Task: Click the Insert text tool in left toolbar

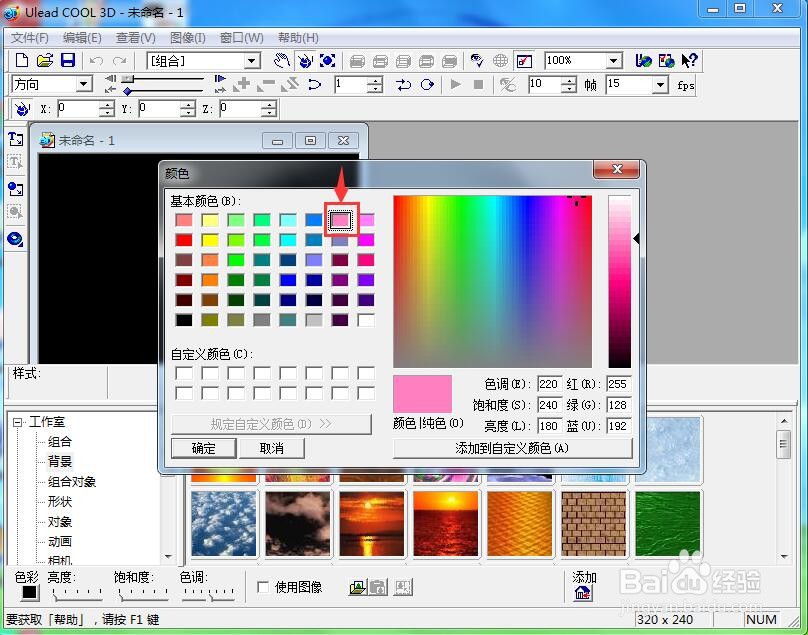Action: [15, 139]
